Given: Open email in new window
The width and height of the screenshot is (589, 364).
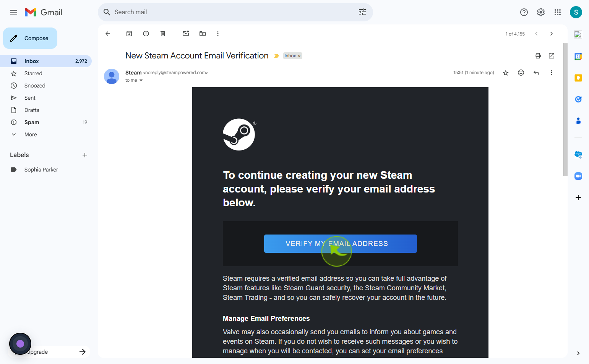Looking at the screenshot, I should pos(552,56).
